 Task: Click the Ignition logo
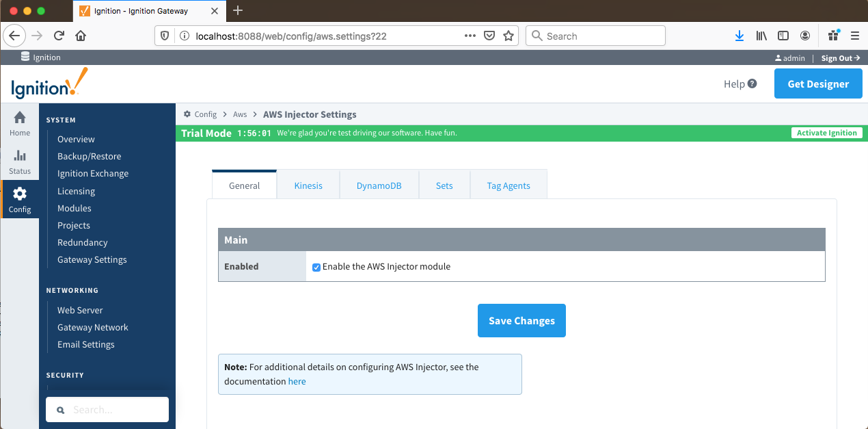click(49, 84)
